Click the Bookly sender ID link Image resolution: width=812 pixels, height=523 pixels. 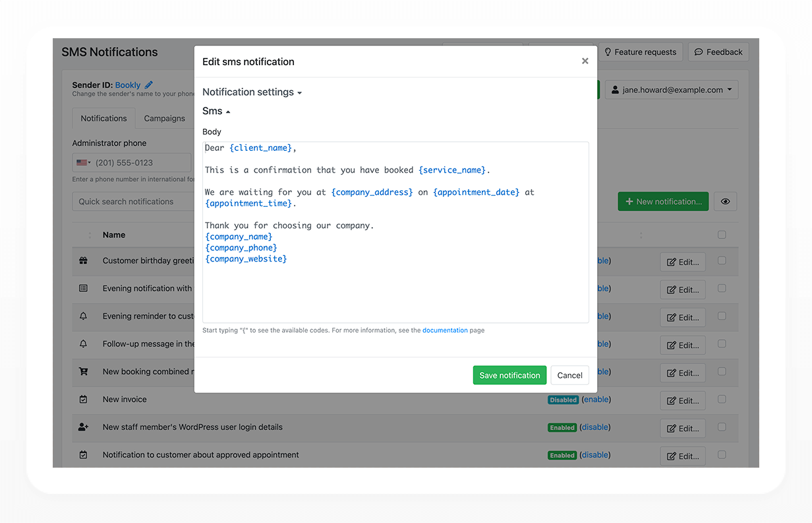[x=128, y=85]
